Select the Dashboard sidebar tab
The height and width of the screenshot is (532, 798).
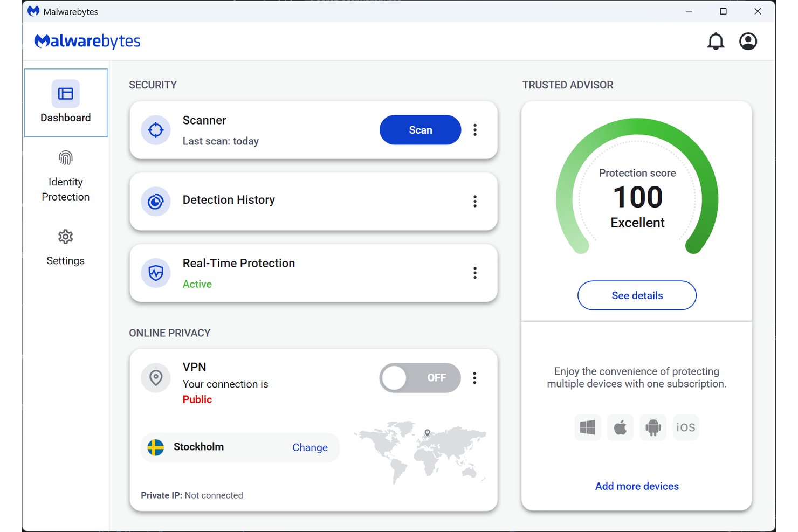pyautogui.click(x=66, y=102)
